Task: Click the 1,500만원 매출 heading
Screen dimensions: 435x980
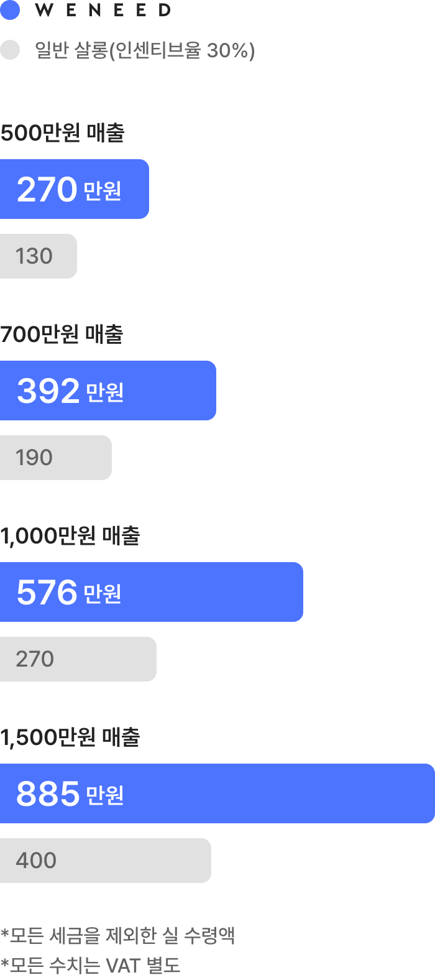Action: [x=70, y=737]
